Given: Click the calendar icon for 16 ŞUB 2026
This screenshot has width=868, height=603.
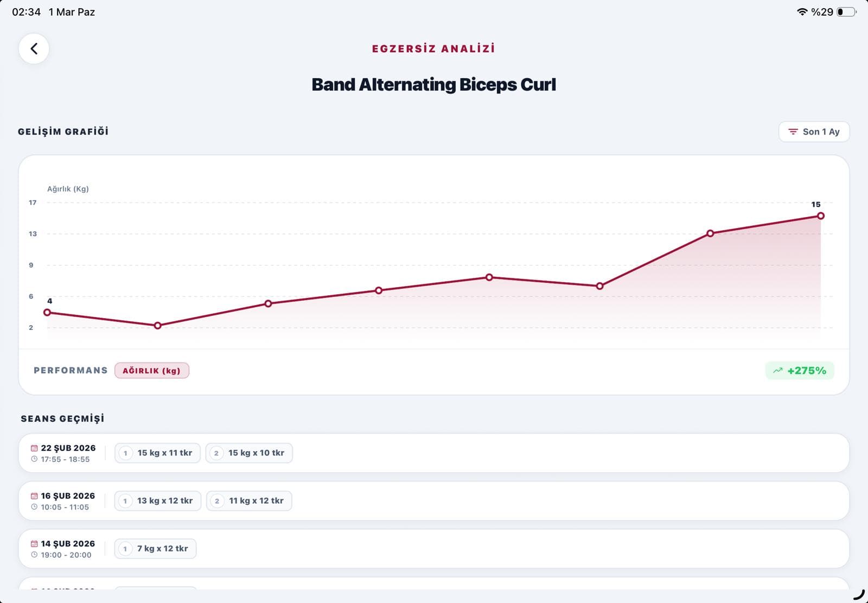Looking at the screenshot, I should [x=34, y=496].
